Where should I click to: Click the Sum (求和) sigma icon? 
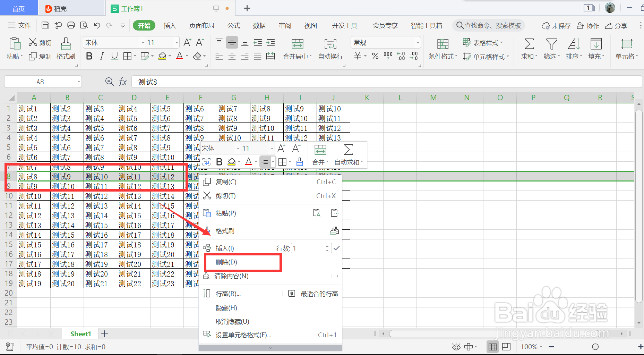click(x=529, y=44)
